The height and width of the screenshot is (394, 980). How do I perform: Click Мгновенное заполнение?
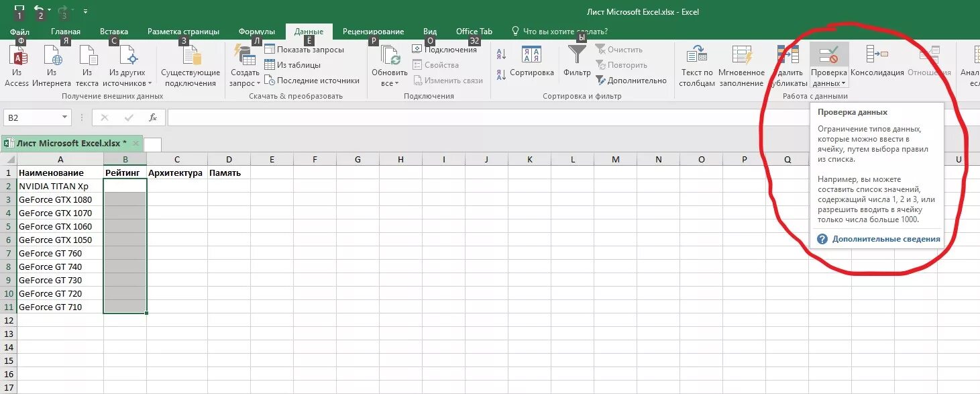point(741,66)
